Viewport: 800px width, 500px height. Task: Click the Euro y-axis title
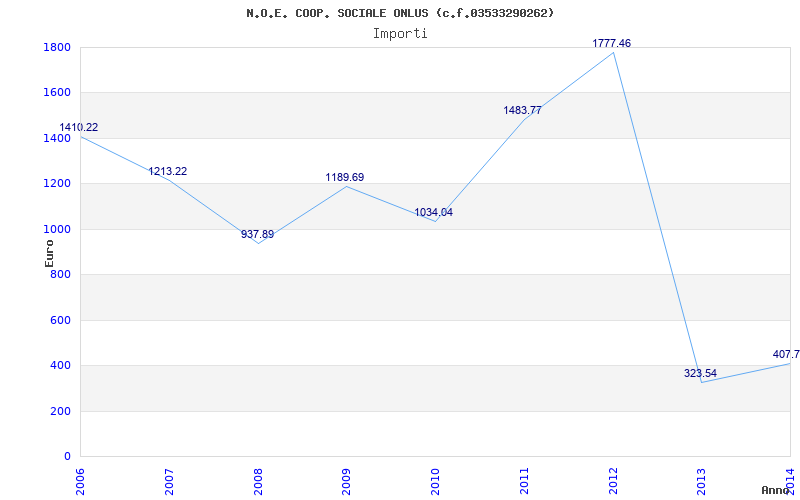49,253
